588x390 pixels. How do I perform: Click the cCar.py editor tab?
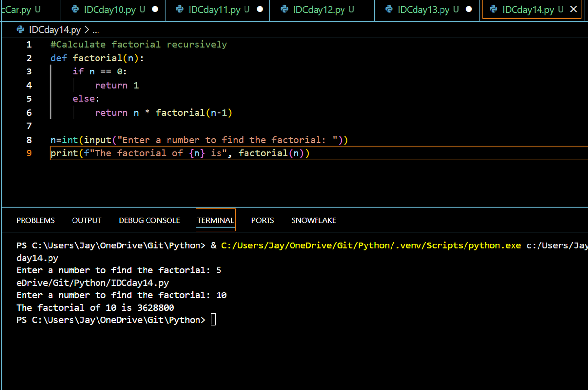pos(31,10)
